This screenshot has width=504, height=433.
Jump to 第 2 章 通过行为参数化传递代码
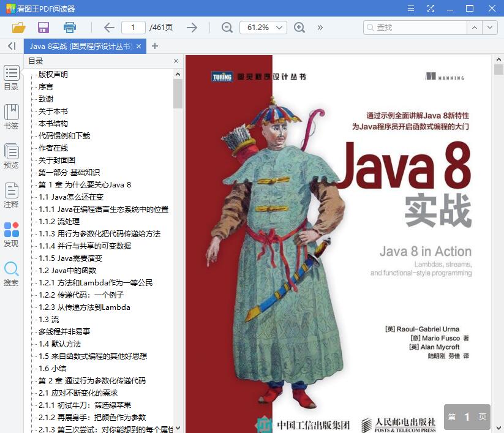pyautogui.click(x=92, y=380)
